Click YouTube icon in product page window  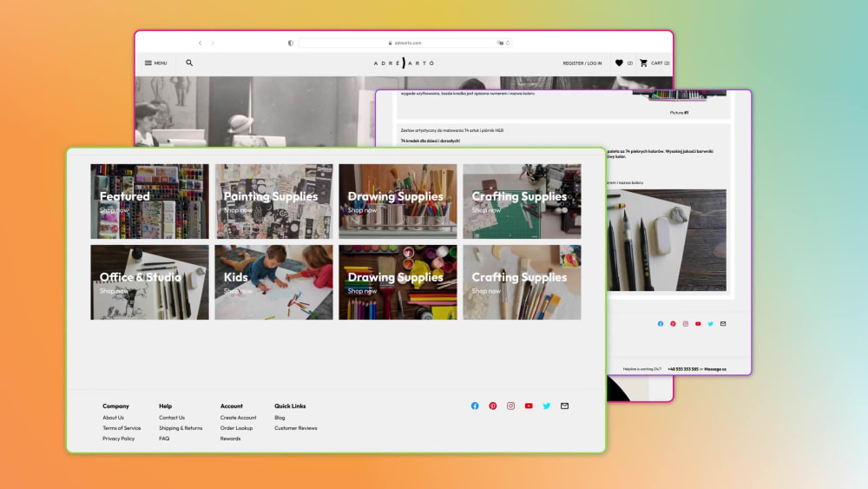click(x=698, y=324)
